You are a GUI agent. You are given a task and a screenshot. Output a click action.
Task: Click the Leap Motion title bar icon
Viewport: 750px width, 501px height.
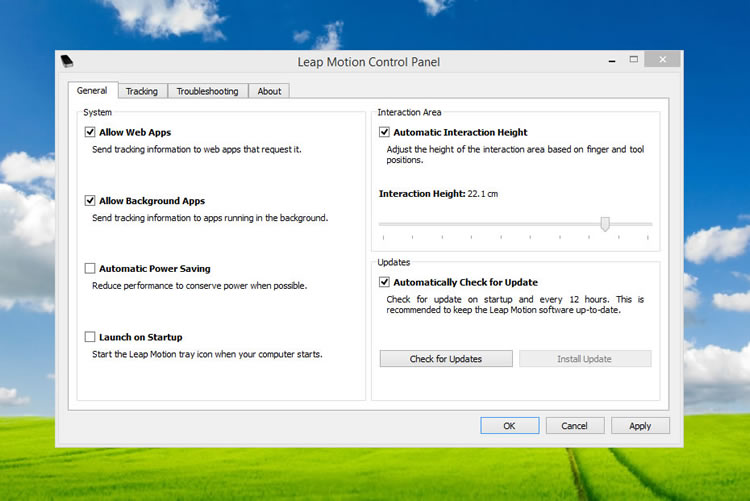coord(67,61)
